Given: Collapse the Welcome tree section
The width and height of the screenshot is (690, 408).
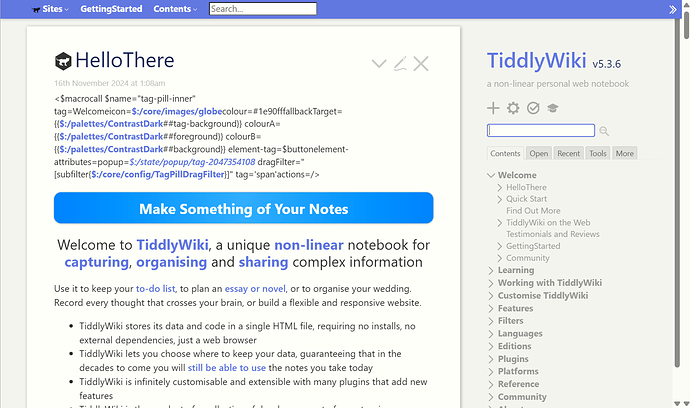Looking at the screenshot, I should click(x=491, y=175).
